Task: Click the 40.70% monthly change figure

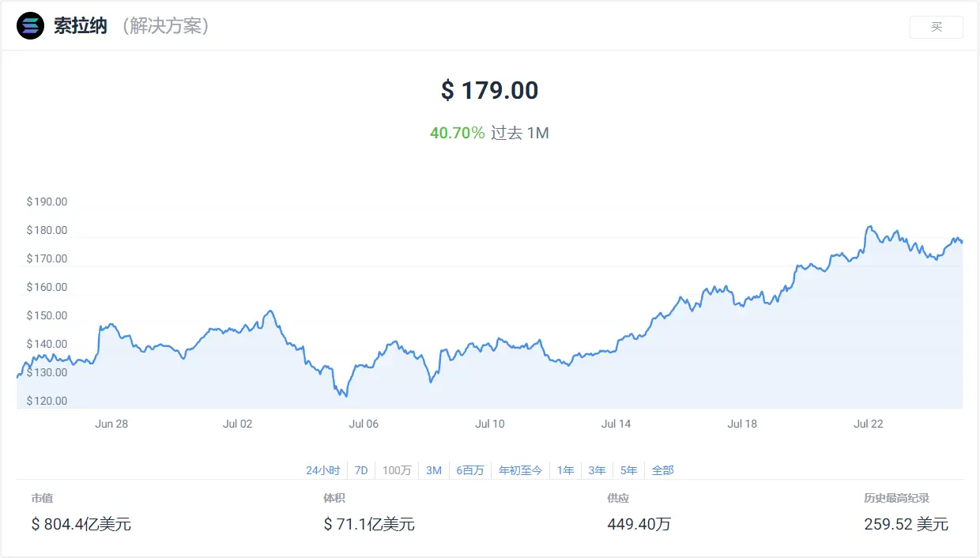Action: [457, 133]
